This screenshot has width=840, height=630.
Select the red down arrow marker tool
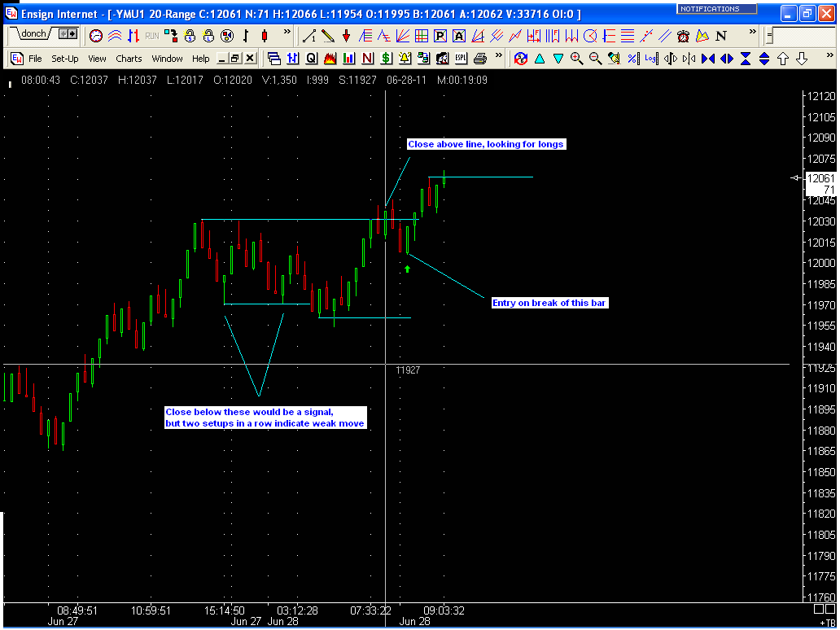(x=347, y=36)
